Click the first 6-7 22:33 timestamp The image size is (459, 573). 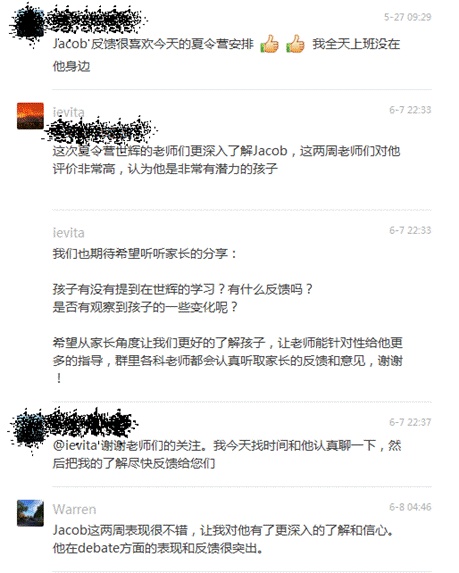coord(410,110)
